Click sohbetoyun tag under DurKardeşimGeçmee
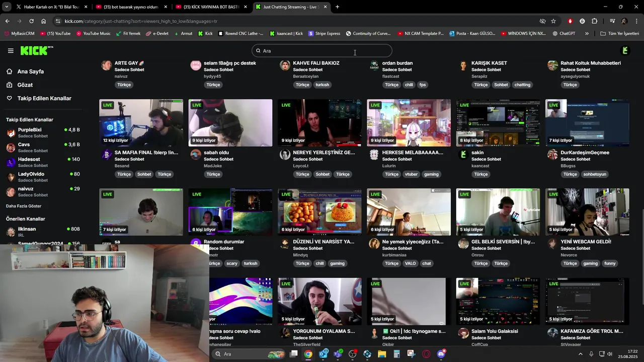The height and width of the screenshot is (362, 644). pos(595,174)
